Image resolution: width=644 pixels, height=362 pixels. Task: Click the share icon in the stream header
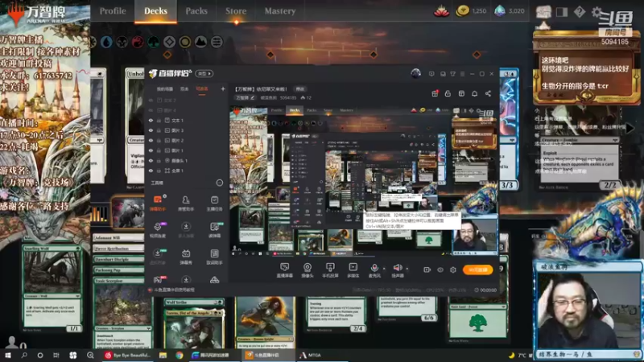[488, 93]
